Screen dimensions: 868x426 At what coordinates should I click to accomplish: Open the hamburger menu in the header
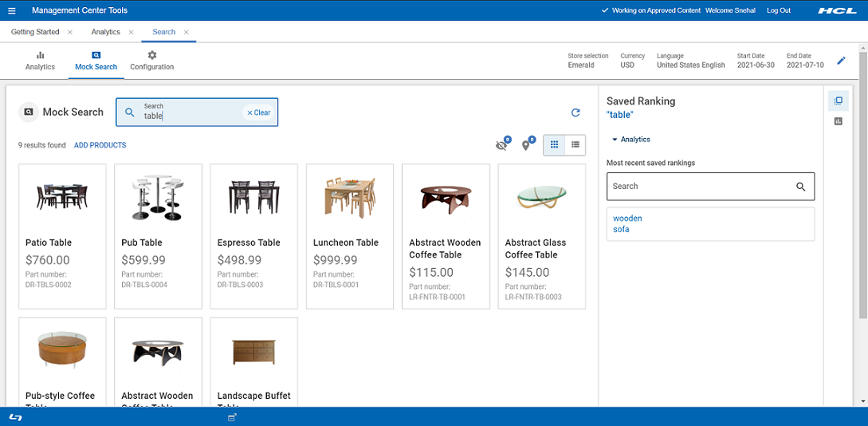[x=12, y=10]
